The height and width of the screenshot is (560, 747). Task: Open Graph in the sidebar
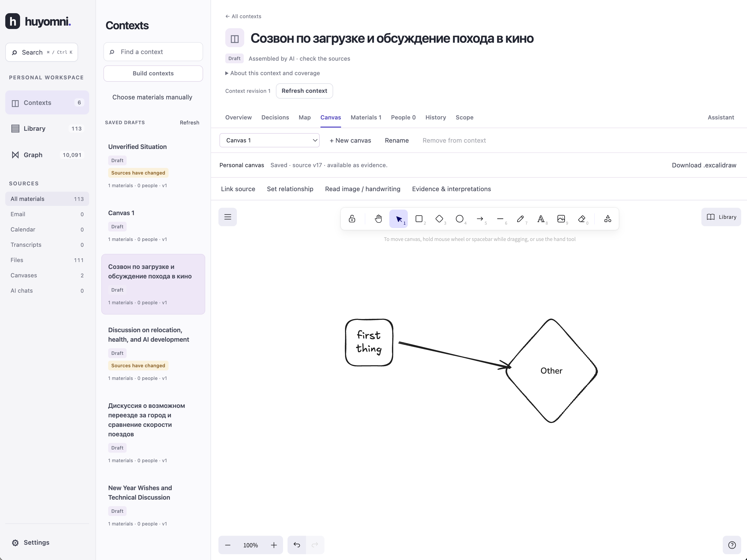[47, 155]
